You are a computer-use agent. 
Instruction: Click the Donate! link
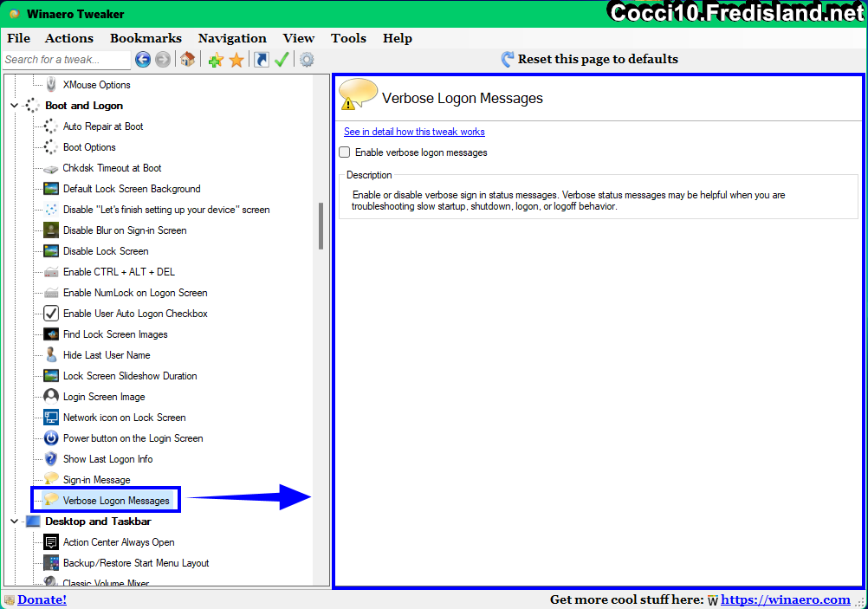tap(42, 599)
